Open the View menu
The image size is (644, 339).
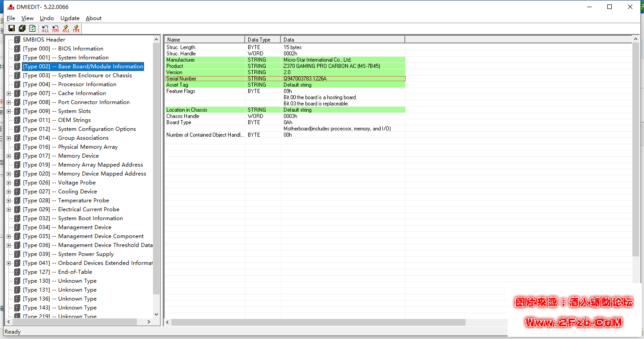click(x=27, y=18)
